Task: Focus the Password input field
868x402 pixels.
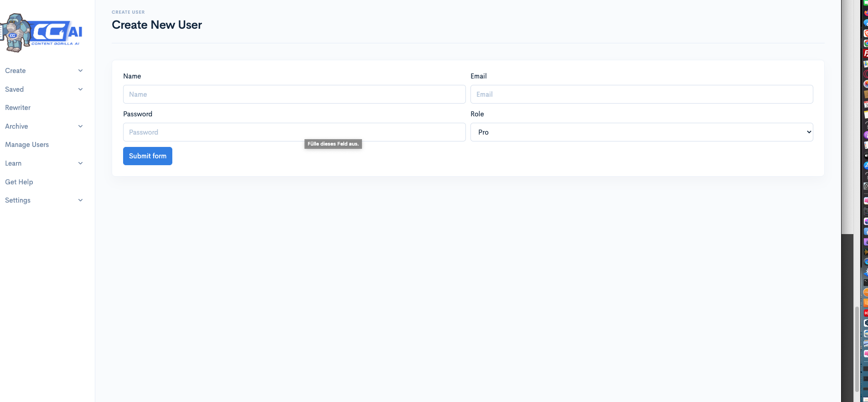Action: pyautogui.click(x=294, y=132)
